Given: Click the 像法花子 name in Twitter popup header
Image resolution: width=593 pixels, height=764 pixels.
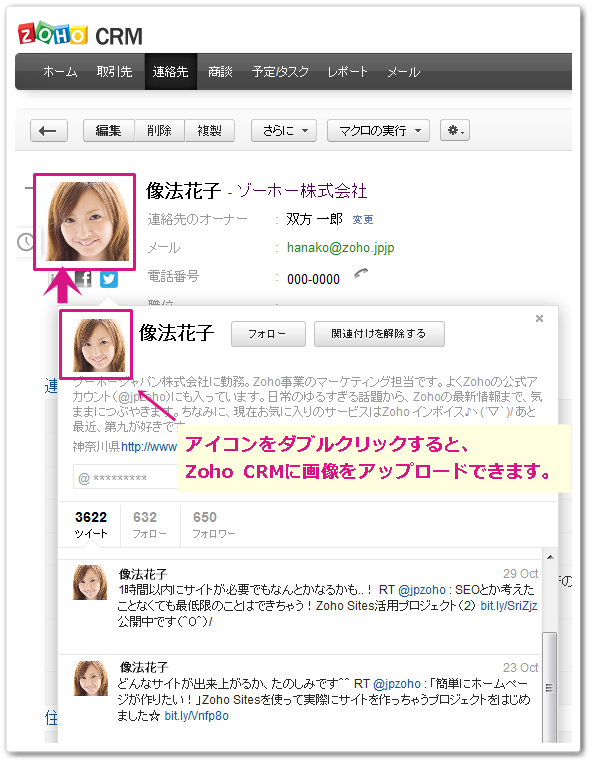Looking at the screenshot, I should click(176, 333).
